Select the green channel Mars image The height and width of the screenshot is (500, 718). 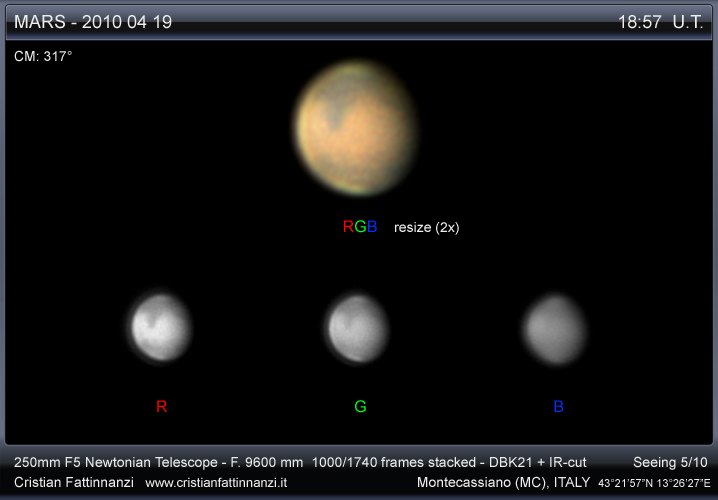coord(358,329)
